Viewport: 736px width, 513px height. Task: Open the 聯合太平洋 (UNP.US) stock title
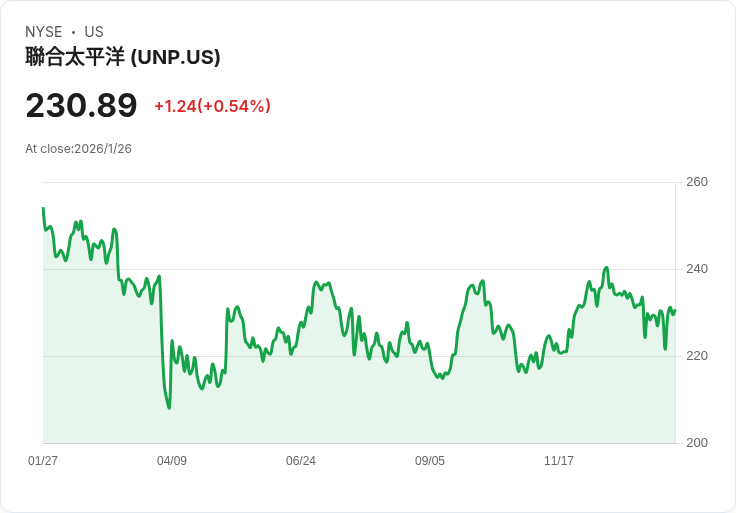coord(123,57)
